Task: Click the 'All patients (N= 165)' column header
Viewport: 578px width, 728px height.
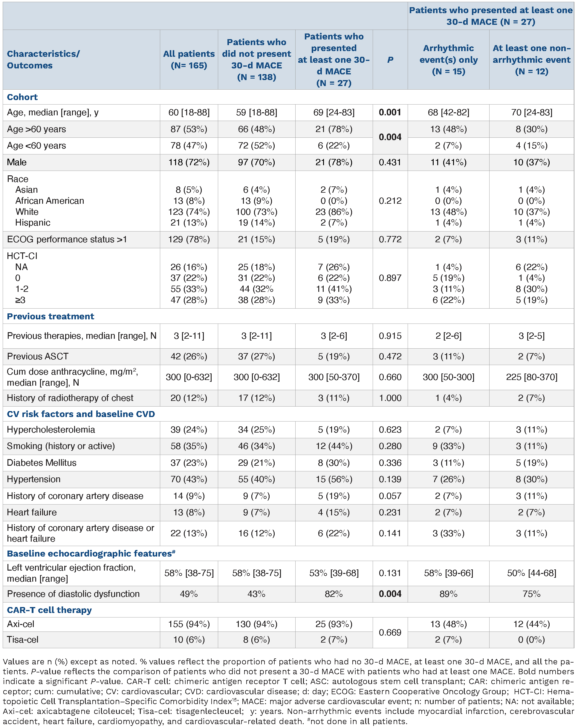Action: point(189,59)
